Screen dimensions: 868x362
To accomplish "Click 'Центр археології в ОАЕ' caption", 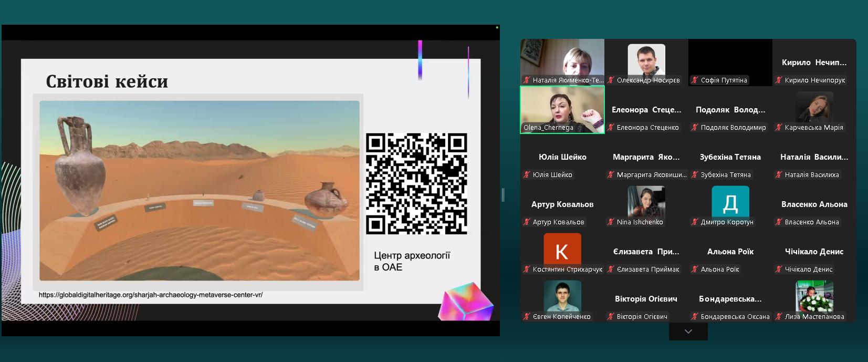I will point(412,261).
